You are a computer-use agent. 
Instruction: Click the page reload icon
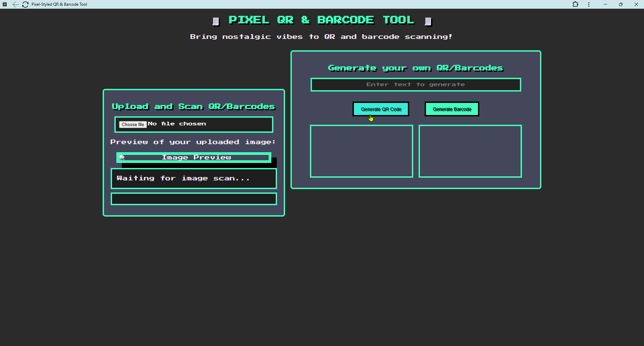point(25,4)
